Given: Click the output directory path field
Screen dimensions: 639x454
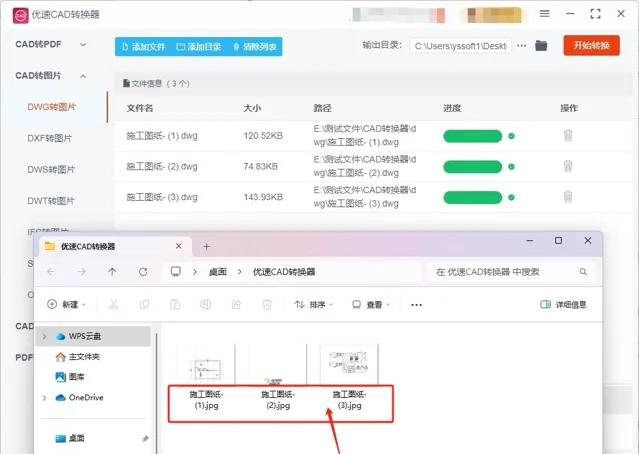Looking at the screenshot, I should click(x=461, y=46).
